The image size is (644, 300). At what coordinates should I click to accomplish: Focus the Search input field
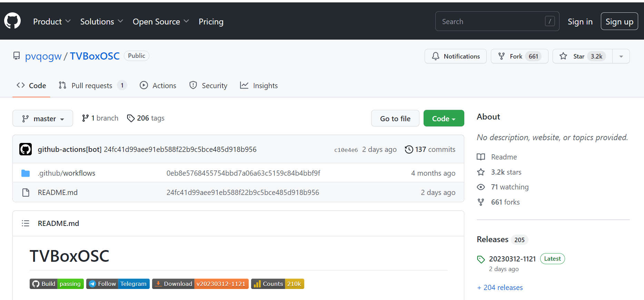coord(497,21)
